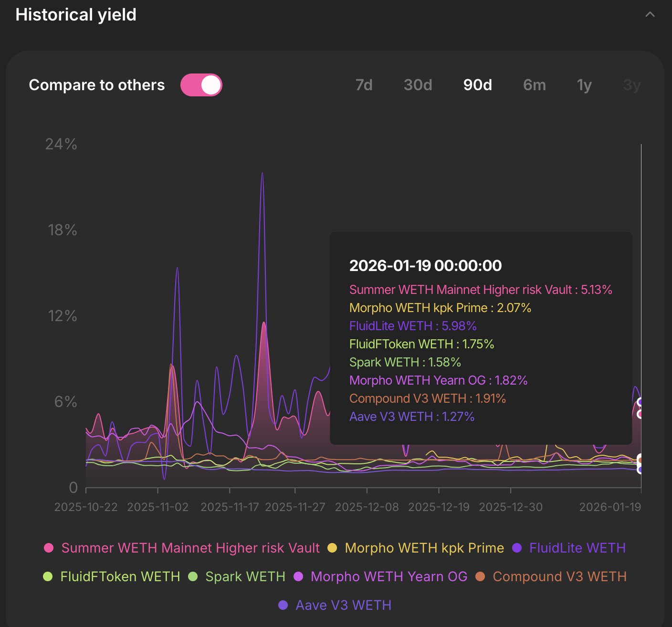The image size is (672, 627).
Task: Show the 1y yield history
Action: pyautogui.click(x=584, y=85)
